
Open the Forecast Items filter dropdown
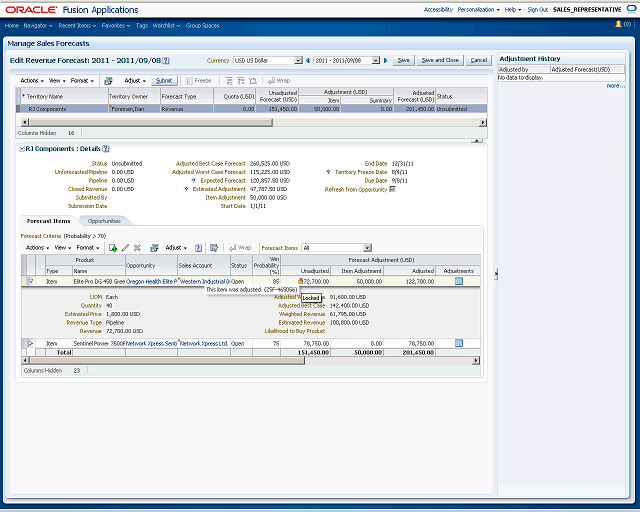[x=367, y=248]
